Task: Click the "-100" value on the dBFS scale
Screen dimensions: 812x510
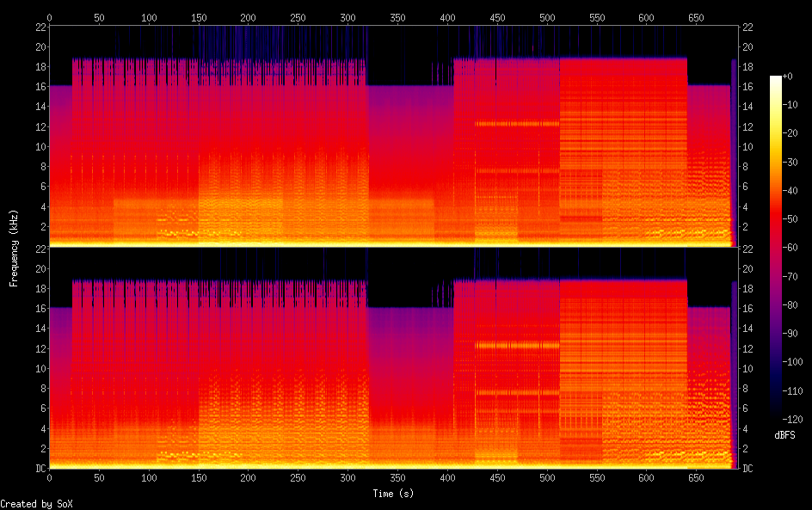Action: click(x=792, y=362)
